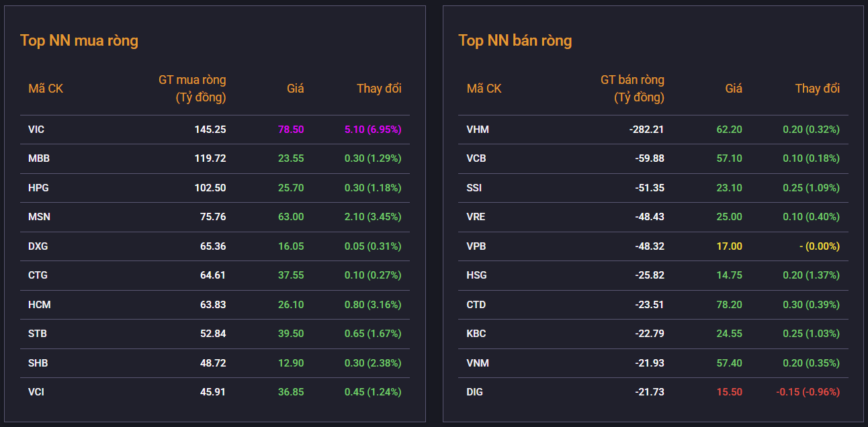Select the VNM stock ticker
868x427 pixels.
(478, 363)
